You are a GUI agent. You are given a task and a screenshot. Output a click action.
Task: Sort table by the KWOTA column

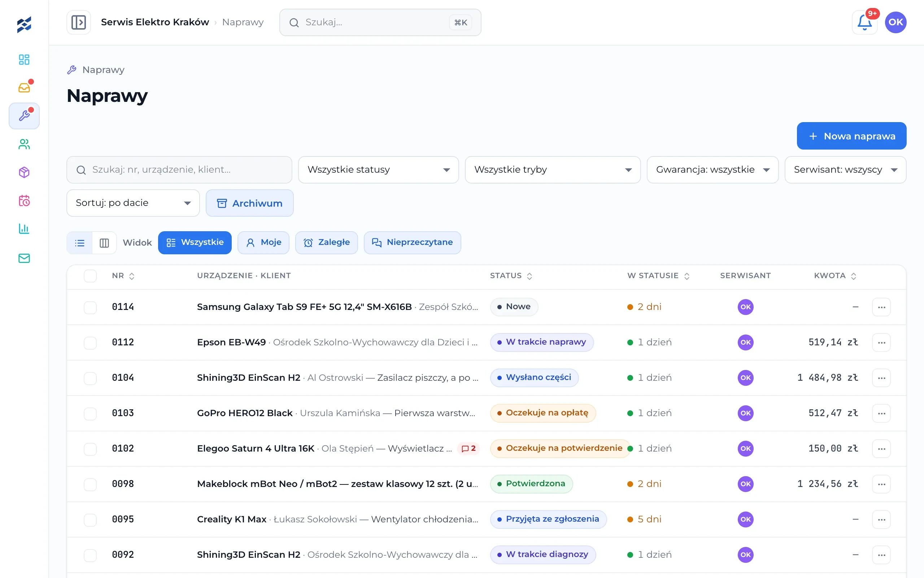(x=835, y=276)
